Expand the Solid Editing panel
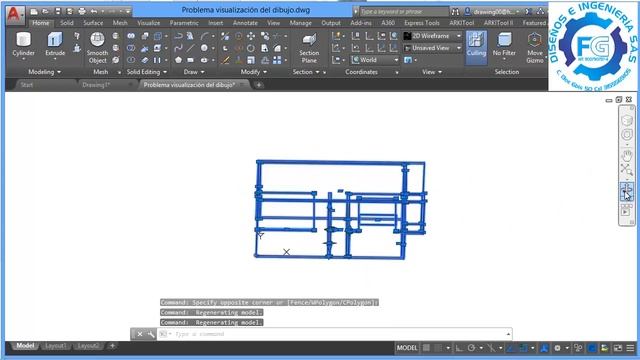The width and height of the screenshot is (640, 360). pyautogui.click(x=147, y=72)
